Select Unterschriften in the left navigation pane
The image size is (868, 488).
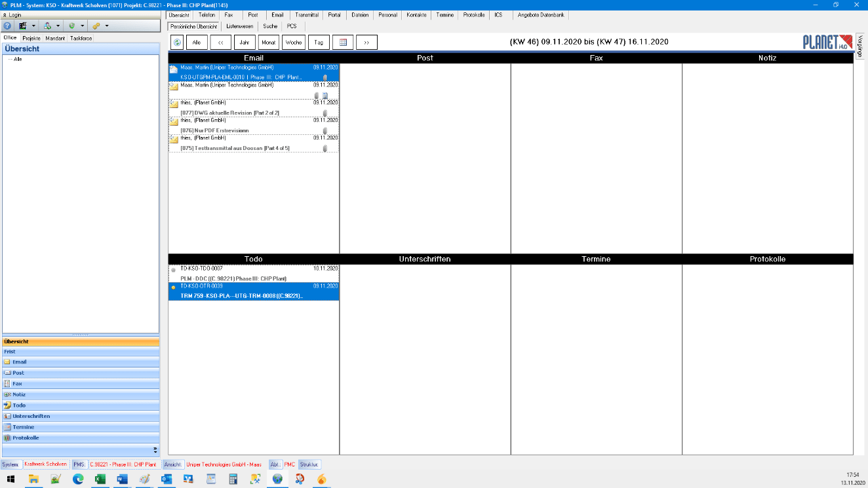pos(31,416)
